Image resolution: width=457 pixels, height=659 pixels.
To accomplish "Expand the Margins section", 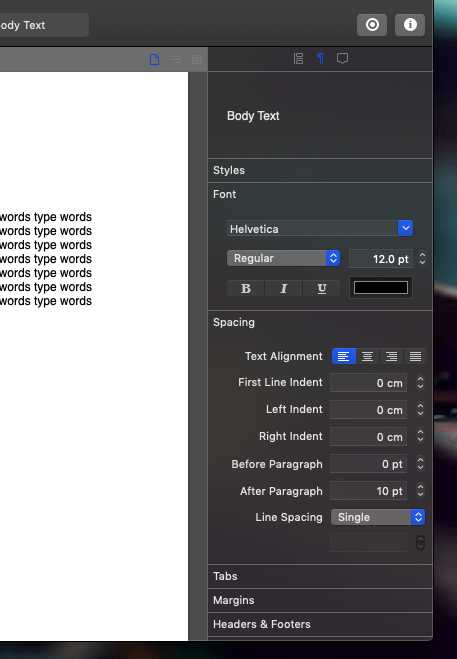I will tap(320, 600).
